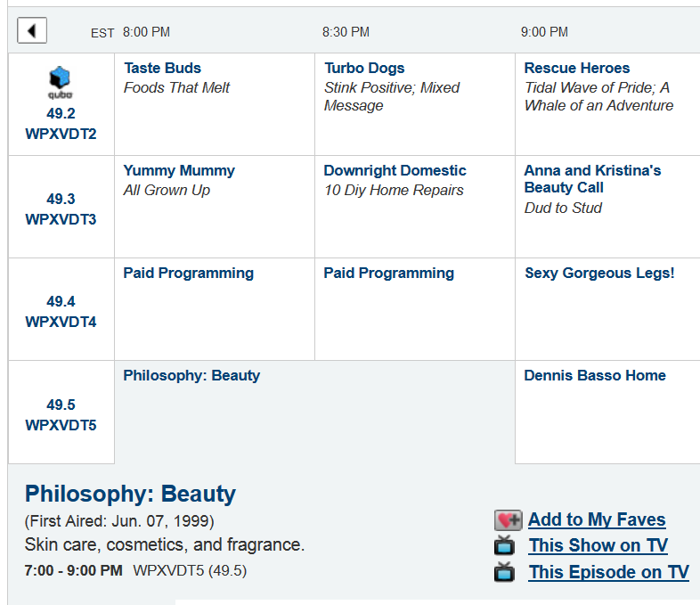
Task: Click channel 49.3 WPXVDT3 label
Action: [61, 209]
